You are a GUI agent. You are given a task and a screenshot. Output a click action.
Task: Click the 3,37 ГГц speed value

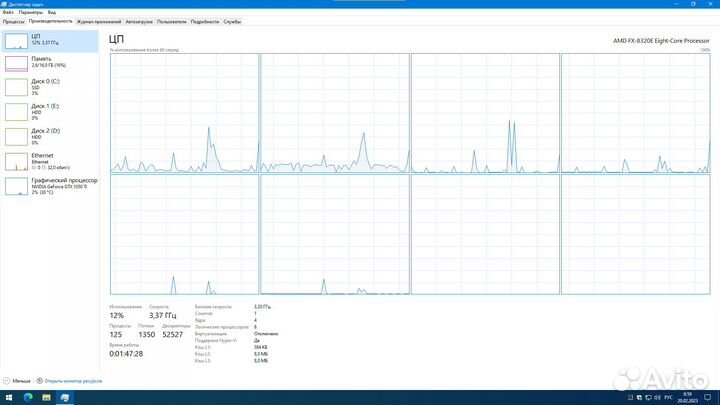[x=163, y=315]
